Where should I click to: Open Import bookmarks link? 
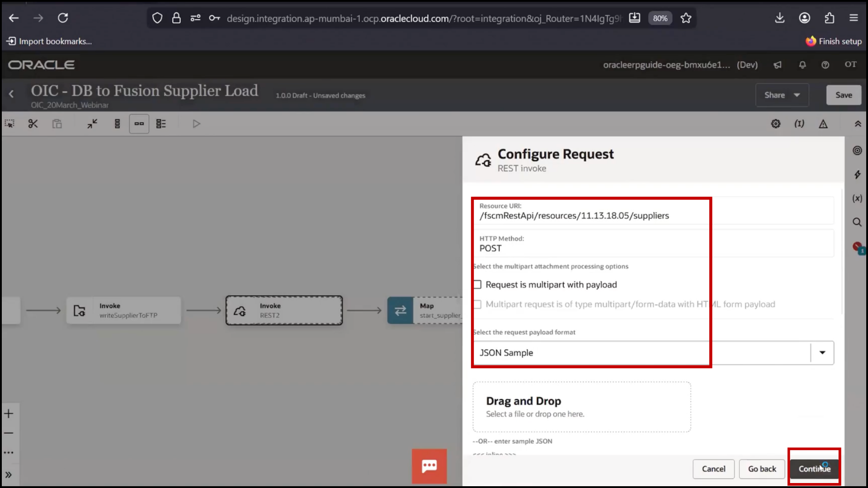[x=49, y=41]
